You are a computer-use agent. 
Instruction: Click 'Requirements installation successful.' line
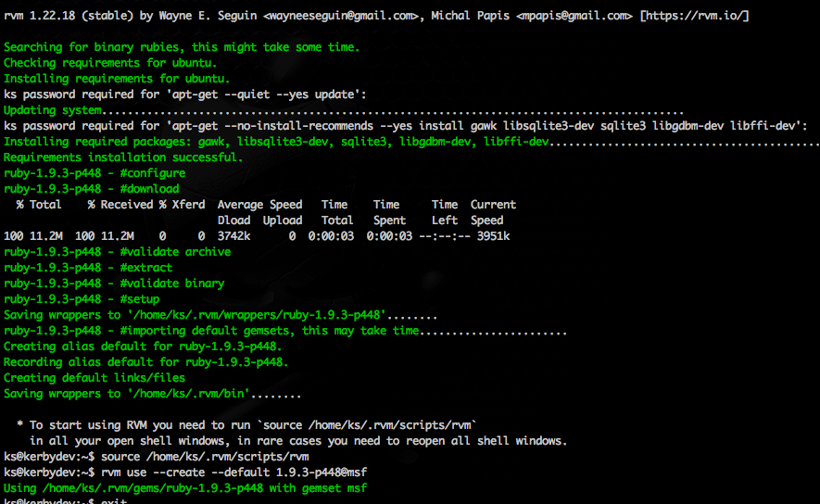[x=123, y=157]
